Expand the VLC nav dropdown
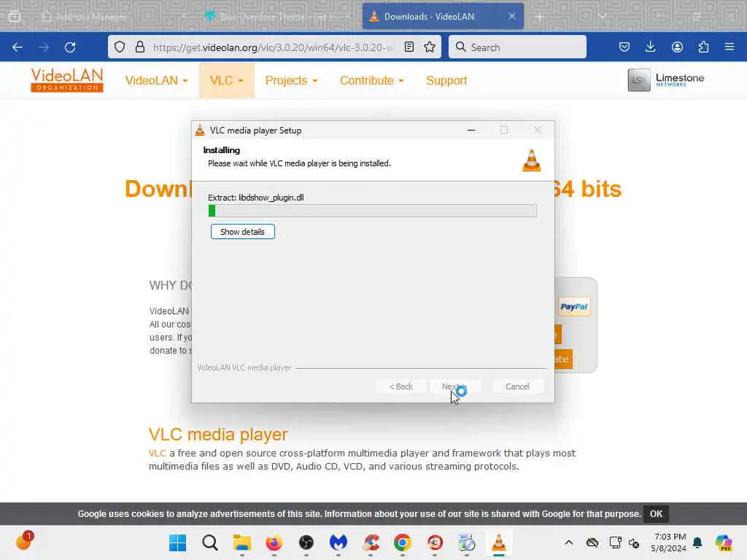This screenshot has height=560, width=747. point(227,80)
